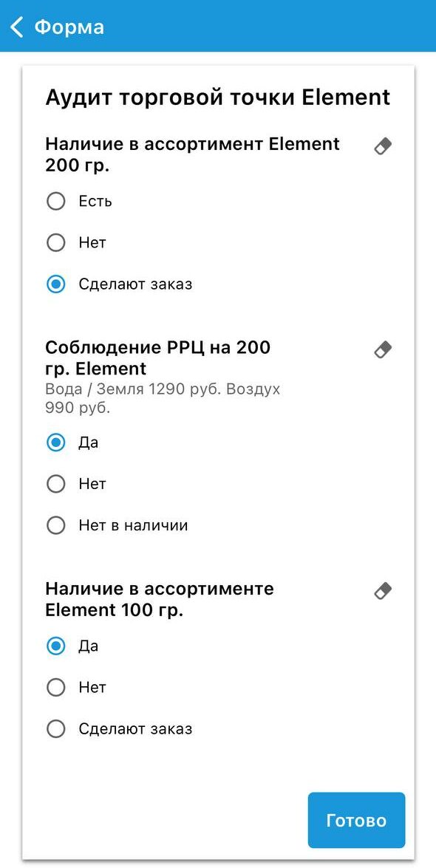Select 'Нет' for Element 200 гр. availability

55,242
